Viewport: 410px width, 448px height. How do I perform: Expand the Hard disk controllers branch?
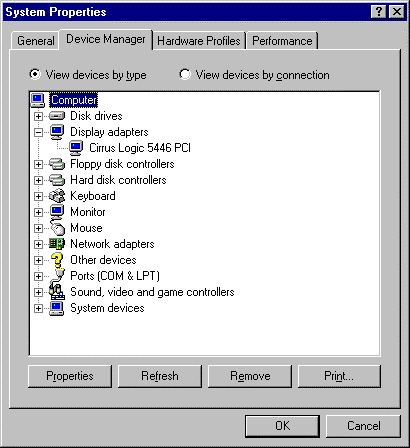(38, 180)
